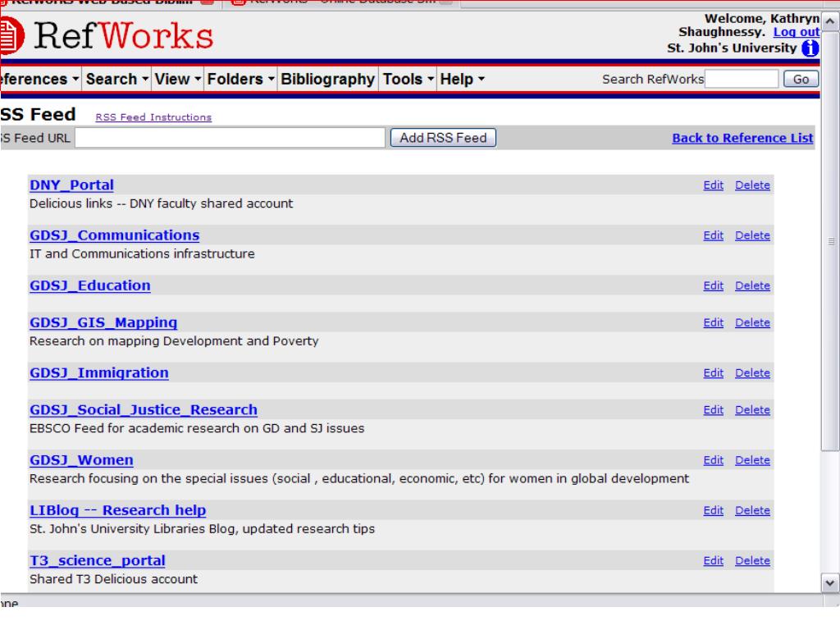Select text 'Delicious links -- DNY faculty shared account'
The image size is (840, 630).
(162, 204)
